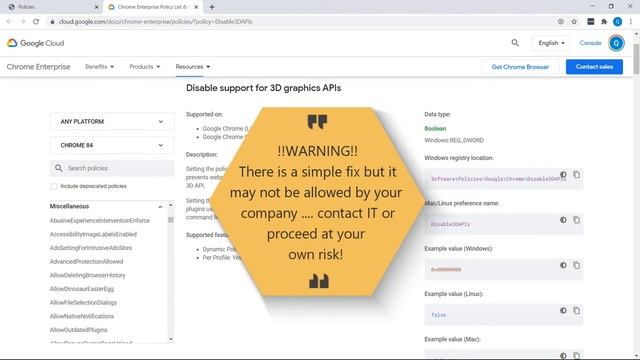This screenshot has width=640, height=360.
Task: Open the Google Cloud search icon
Action: coord(515,43)
